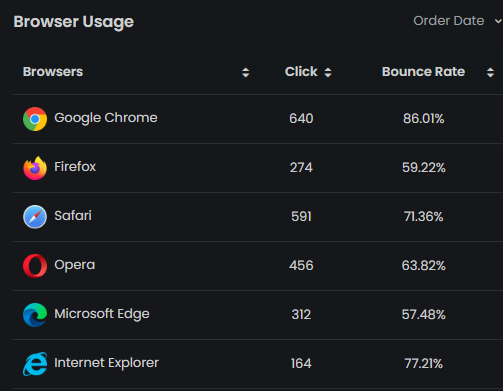
Task: Expand the Order Date chevron arrow
Action: 498,21
